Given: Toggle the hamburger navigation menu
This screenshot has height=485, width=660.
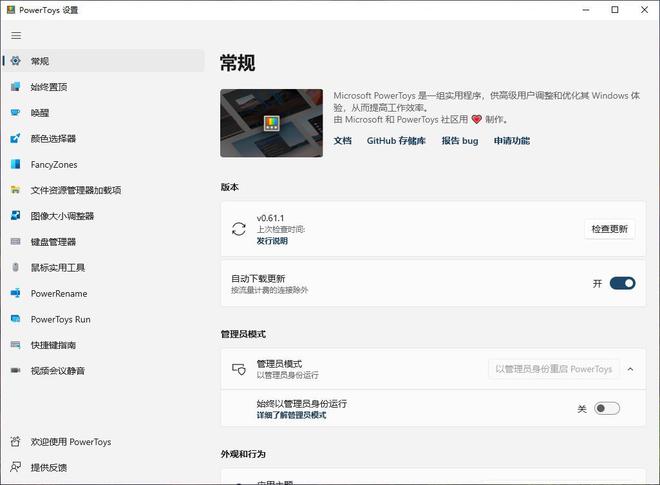Looking at the screenshot, I should (x=16, y=35).
